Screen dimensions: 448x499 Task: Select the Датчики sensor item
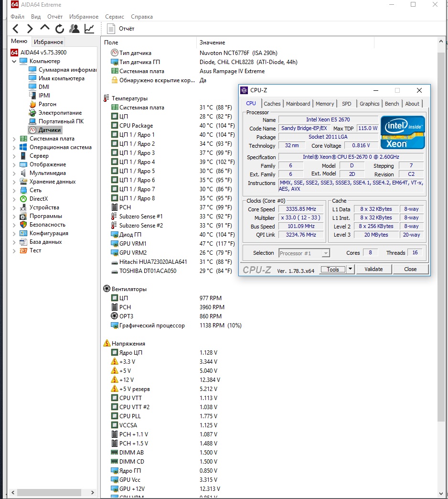point(45,130)
